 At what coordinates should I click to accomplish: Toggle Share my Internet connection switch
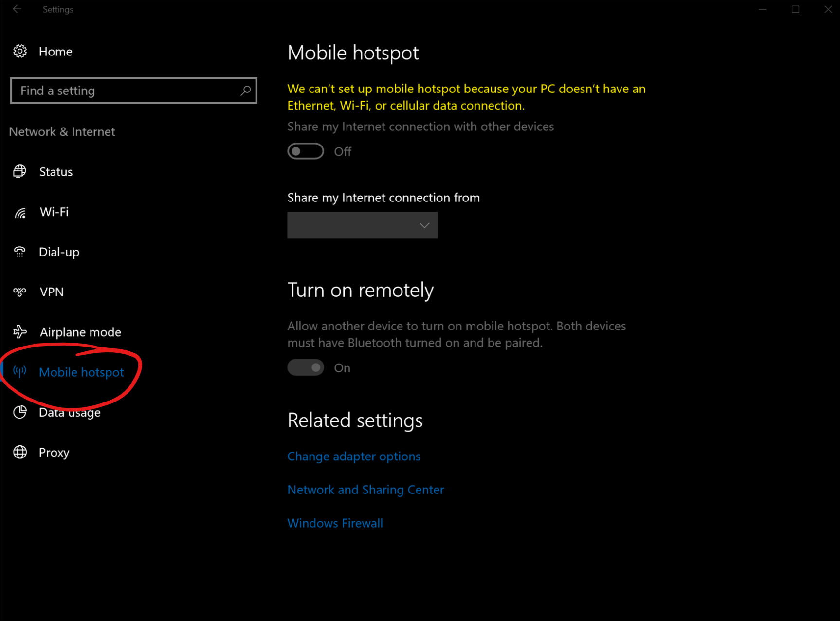(x=306, y=151)
